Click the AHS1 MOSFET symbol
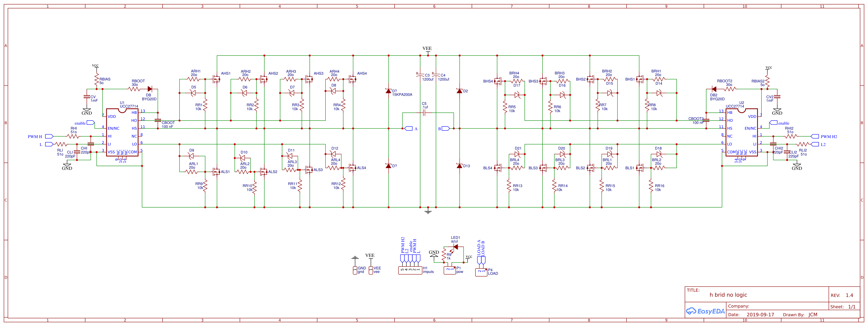868x326 pixels. [216, 79]
